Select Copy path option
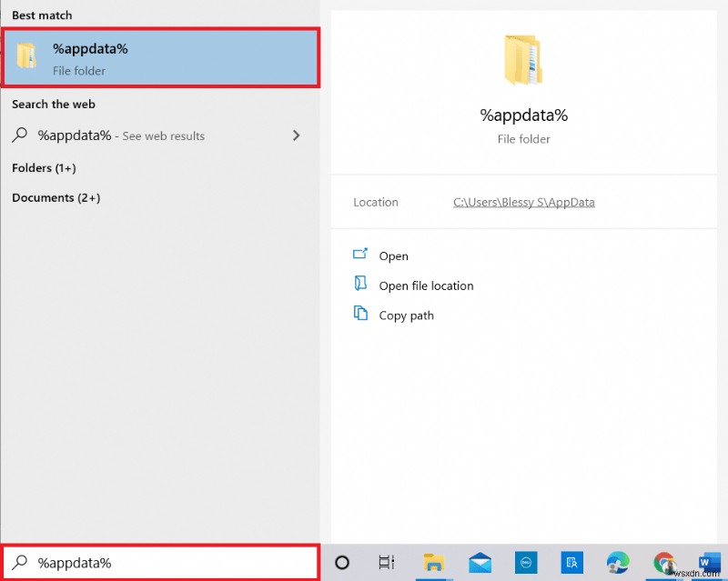 pyautogui.click(x=406, y=316)
